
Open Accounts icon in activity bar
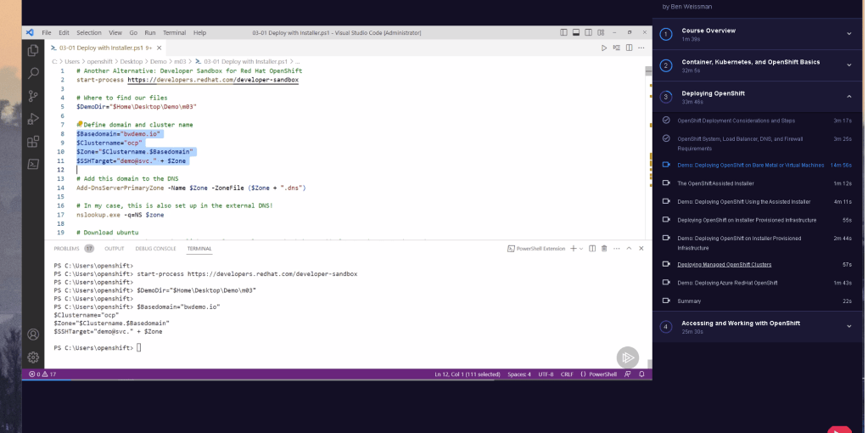point(33,335)
